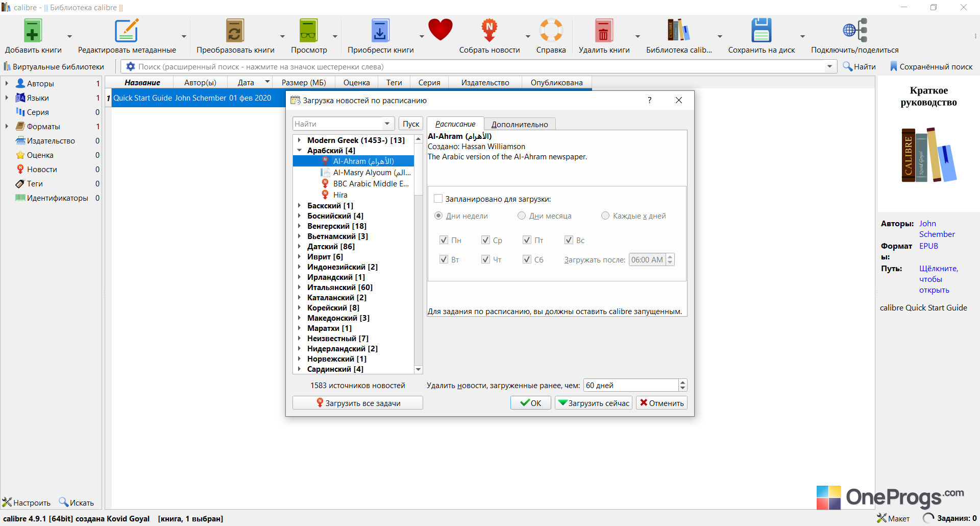Click the book cover thumbnail
This screenshot has width=980, height=526.
(x=929, y=155)
